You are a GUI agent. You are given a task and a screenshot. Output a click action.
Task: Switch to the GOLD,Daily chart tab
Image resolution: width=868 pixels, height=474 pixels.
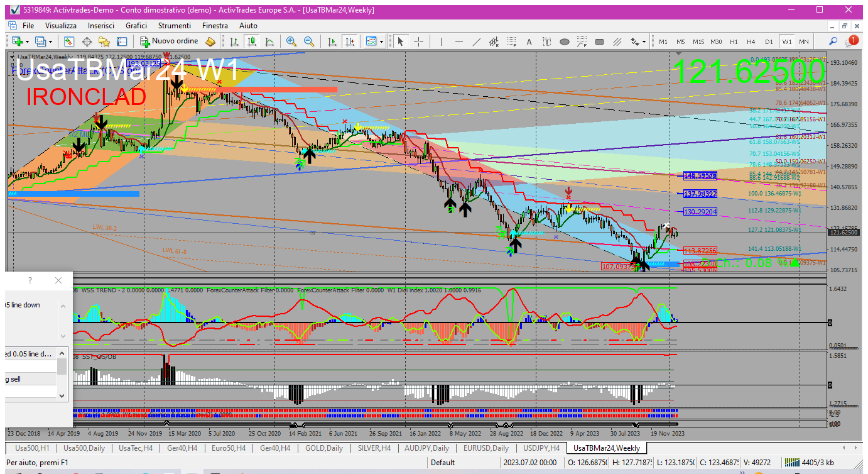pos(324,448)
